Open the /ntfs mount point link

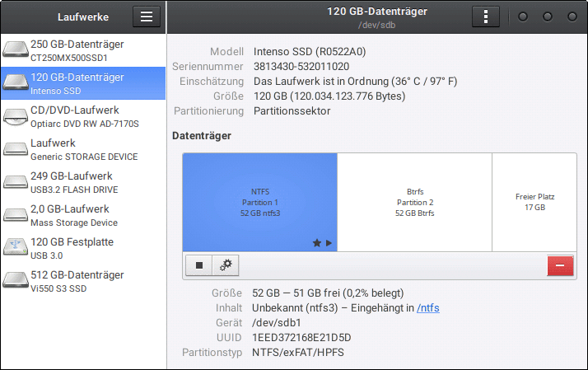coord(428,308)
